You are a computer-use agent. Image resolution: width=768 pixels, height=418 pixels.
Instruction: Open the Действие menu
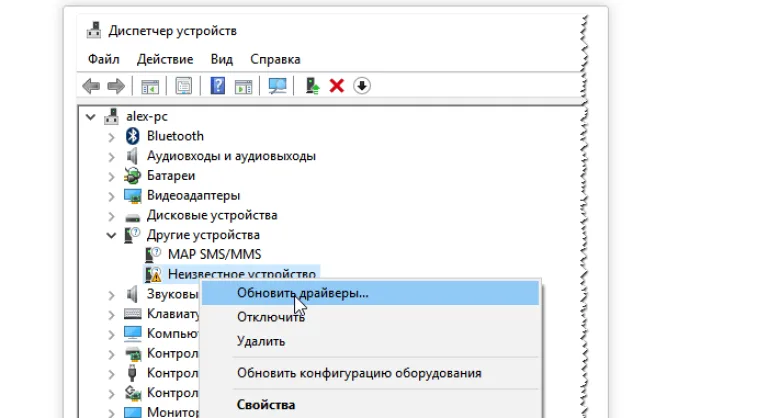(x=165, y=59)
